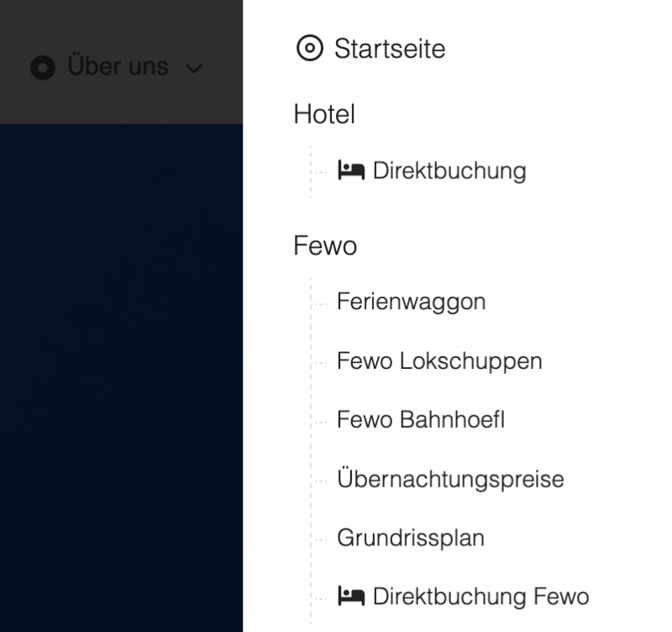Click the circle icon before Über uns
Screen dimensions: 672x632
43,67
